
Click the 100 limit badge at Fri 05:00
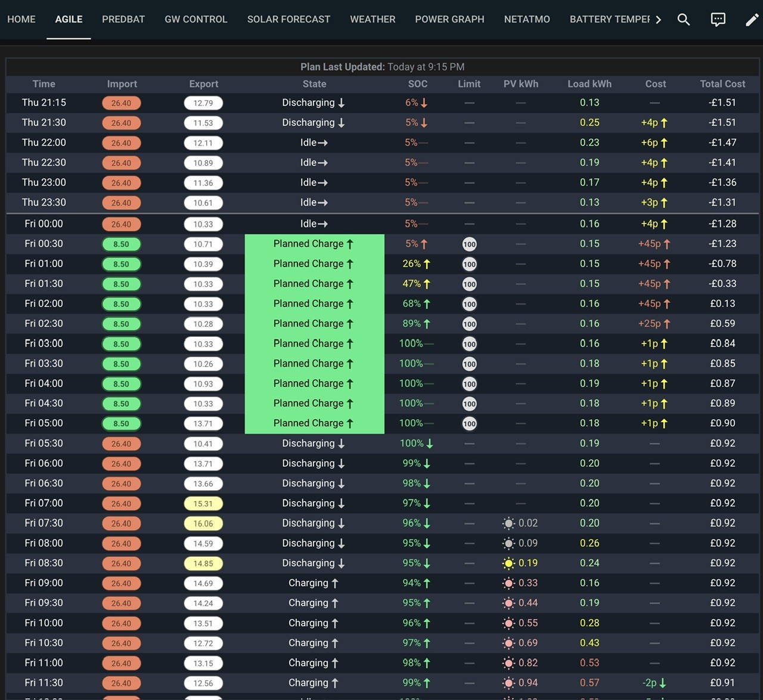pyautogui.click(x=469, y=423)
